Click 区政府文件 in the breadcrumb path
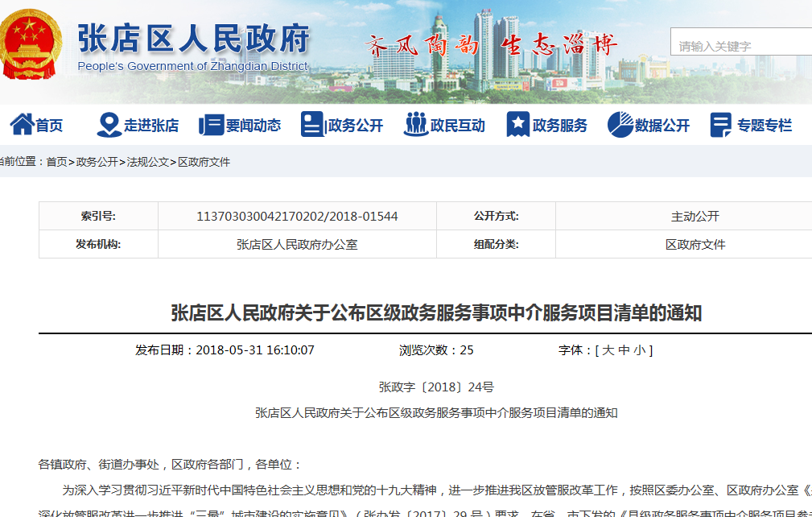 pos(204,162)
